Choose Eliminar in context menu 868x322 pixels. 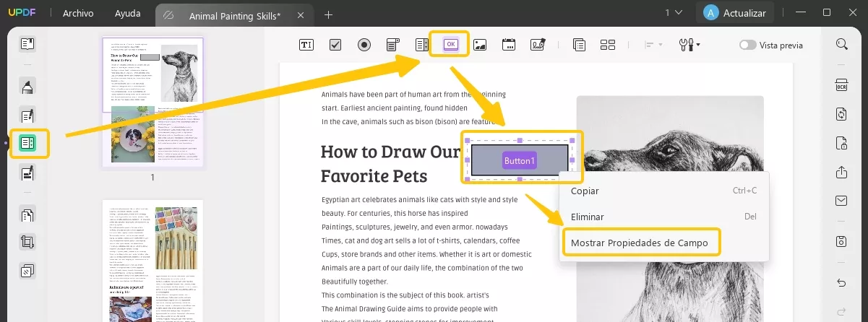(x=663, y=217)
